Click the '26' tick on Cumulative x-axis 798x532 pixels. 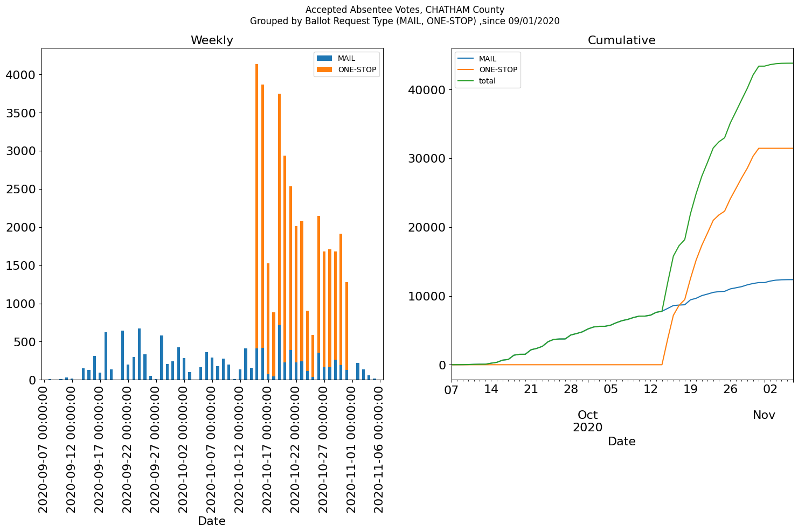click(730, 389)
